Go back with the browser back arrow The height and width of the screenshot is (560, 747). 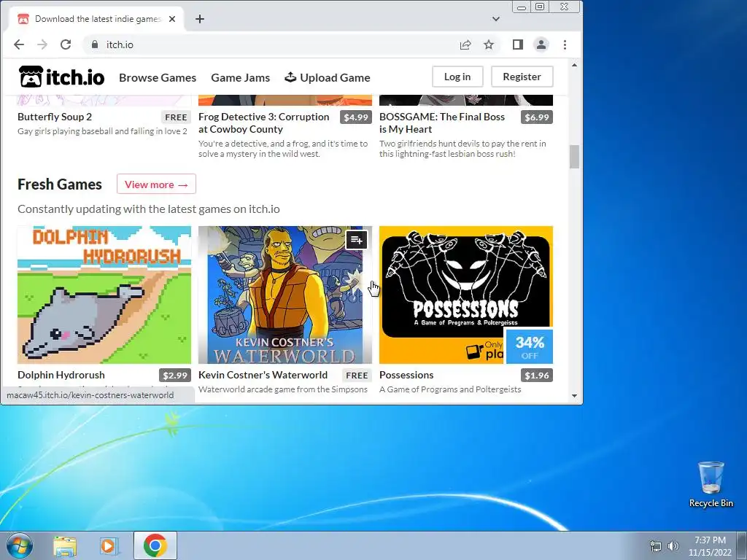pos(19,44)
